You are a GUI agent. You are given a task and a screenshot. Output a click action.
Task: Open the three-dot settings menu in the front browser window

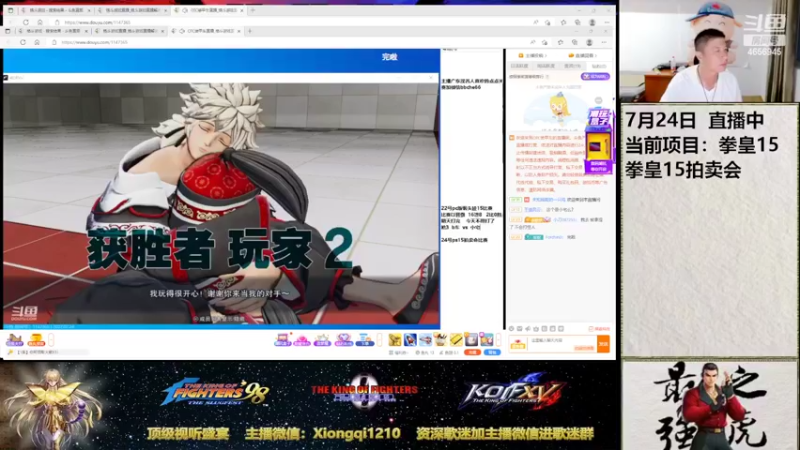(604, 42)
